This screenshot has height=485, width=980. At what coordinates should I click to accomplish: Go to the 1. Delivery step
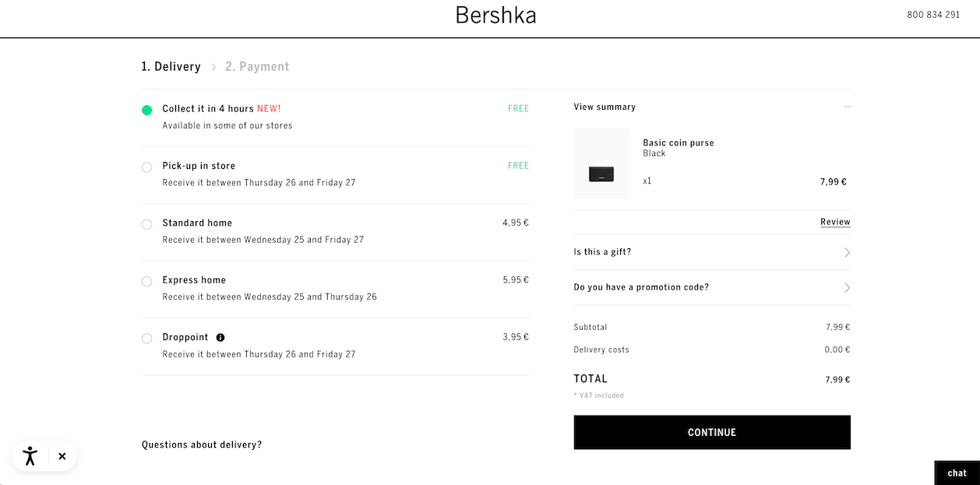[171, 67]
